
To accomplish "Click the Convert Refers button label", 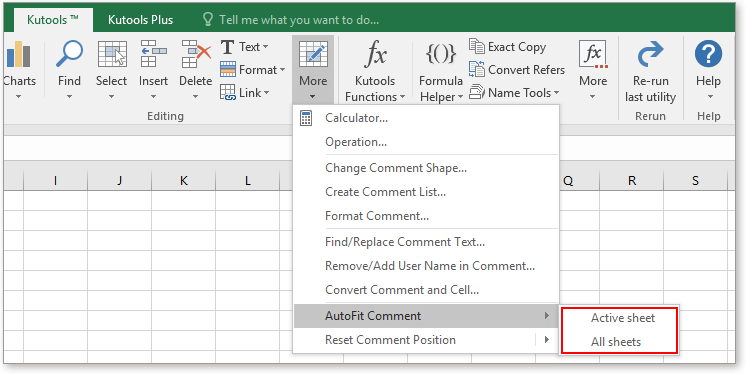I will point(526,70).
